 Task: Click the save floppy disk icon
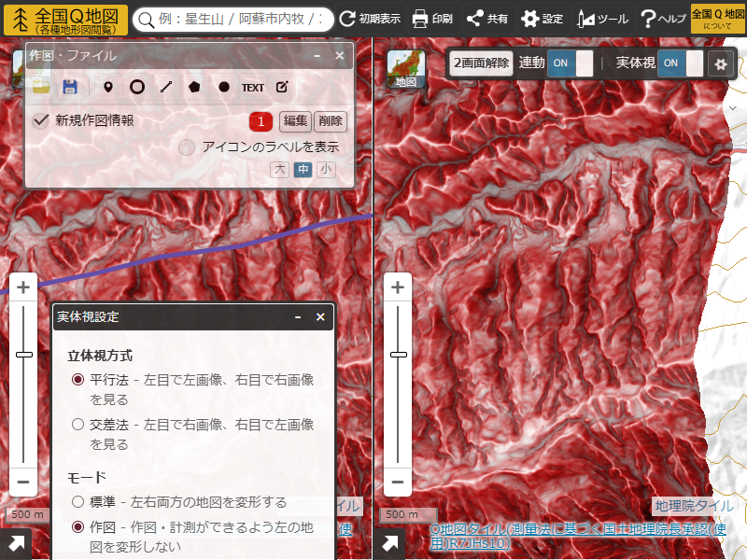click(69, 87)
